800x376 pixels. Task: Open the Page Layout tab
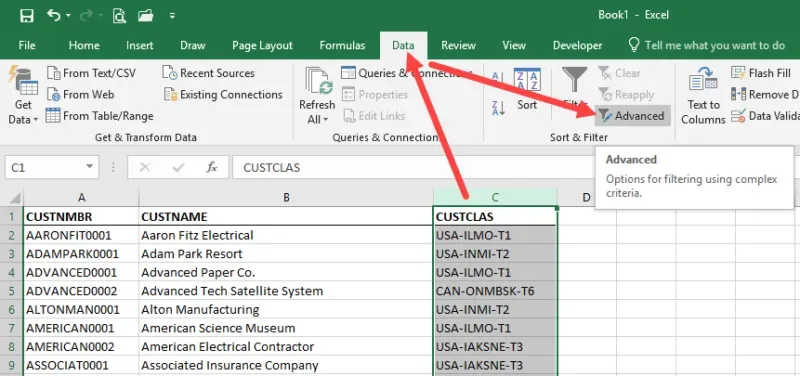(262, 45)
